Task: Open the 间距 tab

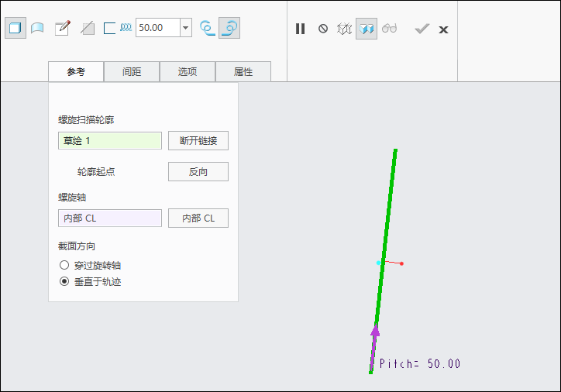Action: [132, 71]
